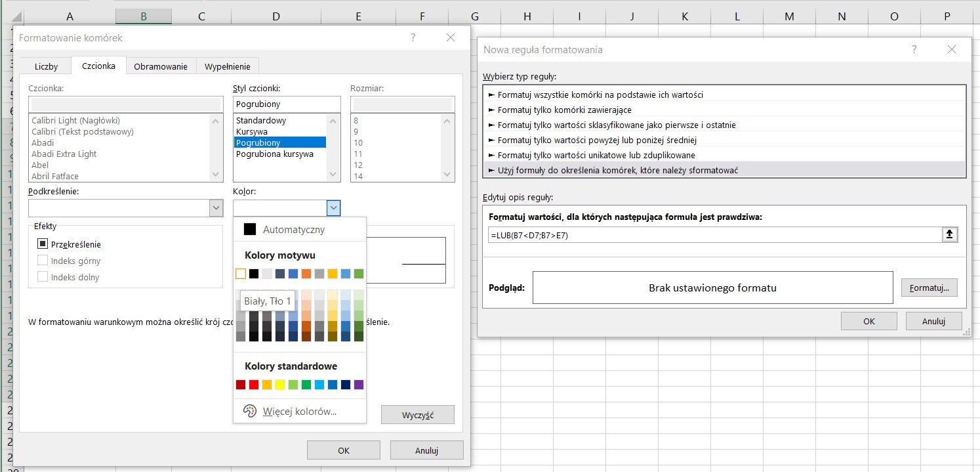980x472 pixels.
Task: Enable the Indeks górny checkbox
Action: click(43, 261)
